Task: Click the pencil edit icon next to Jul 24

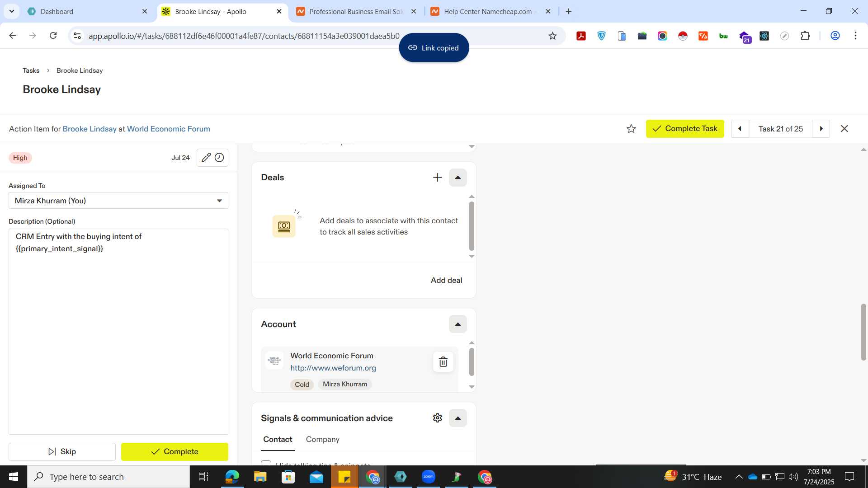Action: click(206, 158)
